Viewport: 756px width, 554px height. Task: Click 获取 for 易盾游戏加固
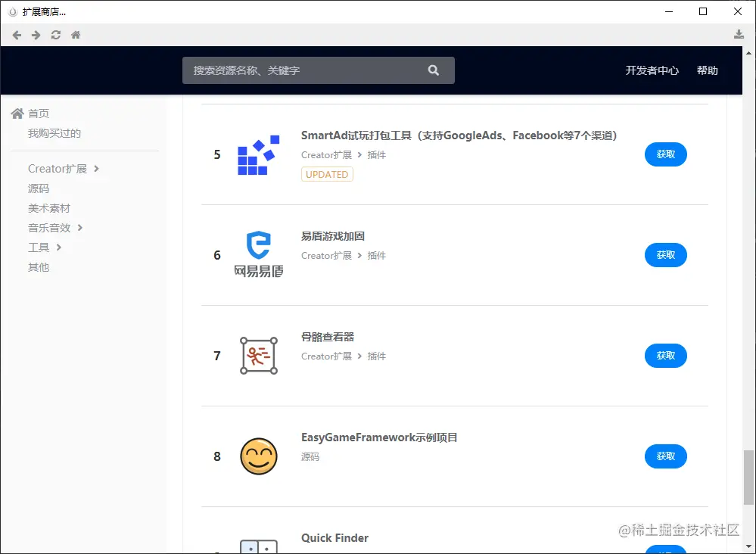pyautogui.click(x=665, y=255)
